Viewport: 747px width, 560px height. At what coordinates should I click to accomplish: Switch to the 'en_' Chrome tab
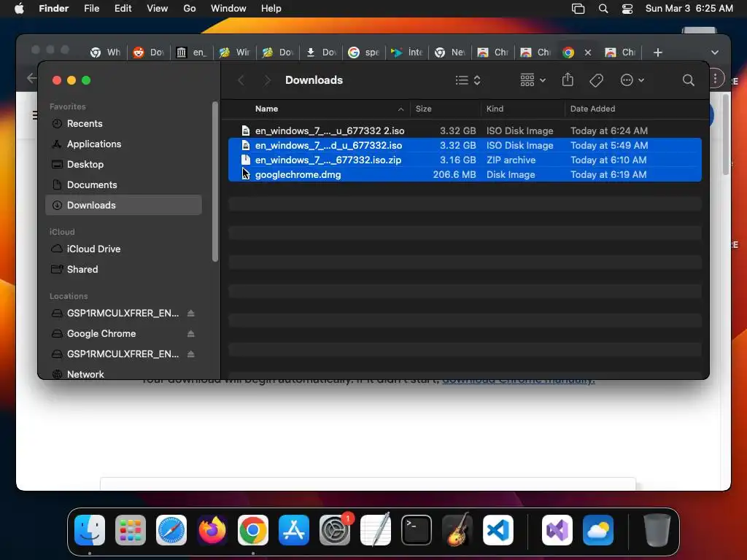192,52
